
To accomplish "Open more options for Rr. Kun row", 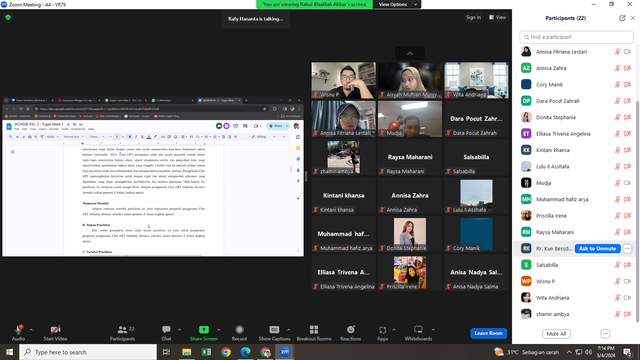I will click(x=627, y=249).
